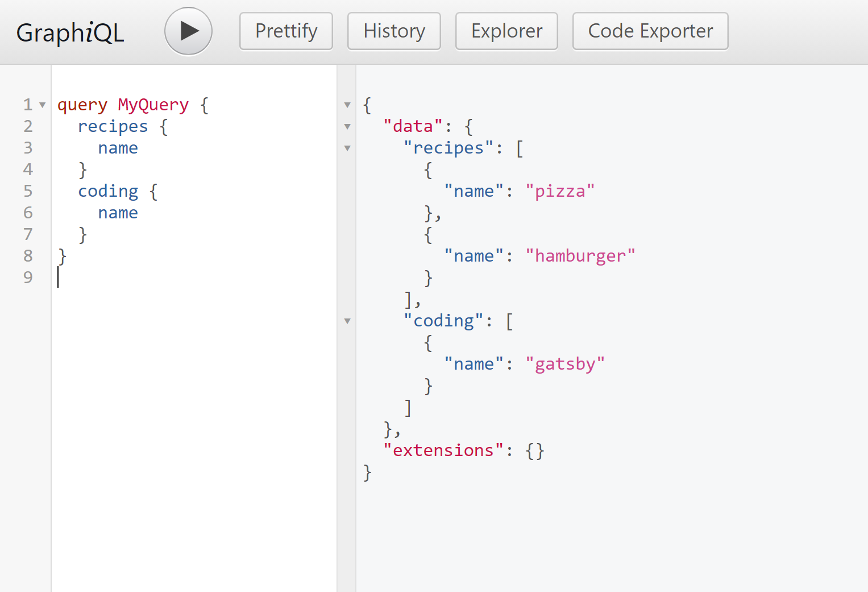This screenshot has width=868, height=592.
Task: Click the GraphiQL title logo
Action: (x=70, y=32)
